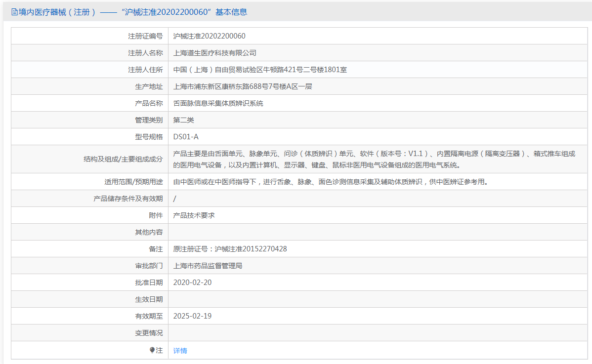
Task: Click the 生产地址 label
Action: click(149, 86)
